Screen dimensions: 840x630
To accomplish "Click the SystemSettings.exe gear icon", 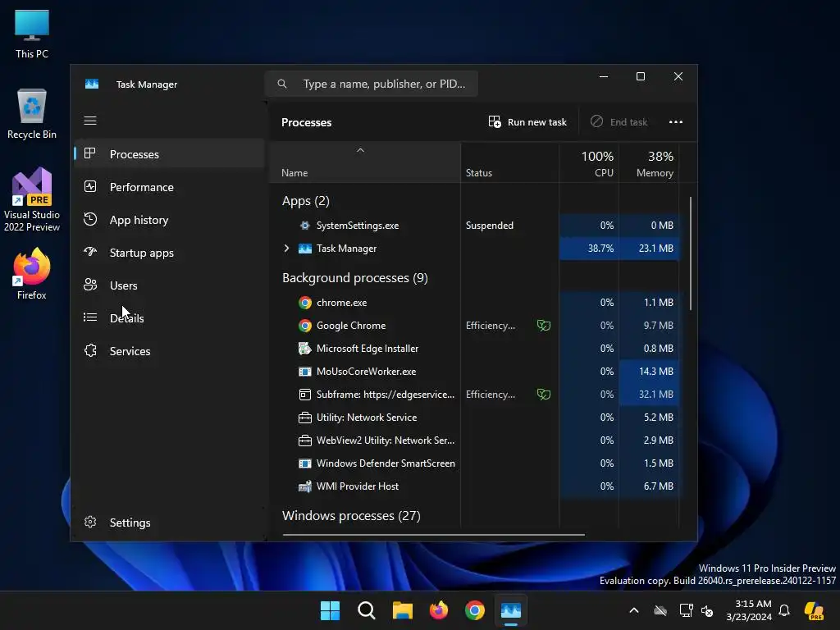I will (305, 226).
